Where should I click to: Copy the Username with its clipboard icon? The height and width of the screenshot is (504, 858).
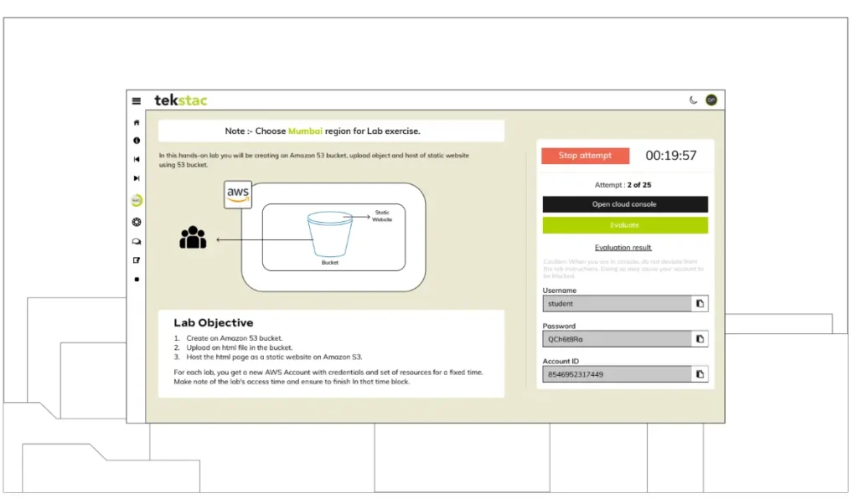tap(700, 303)
